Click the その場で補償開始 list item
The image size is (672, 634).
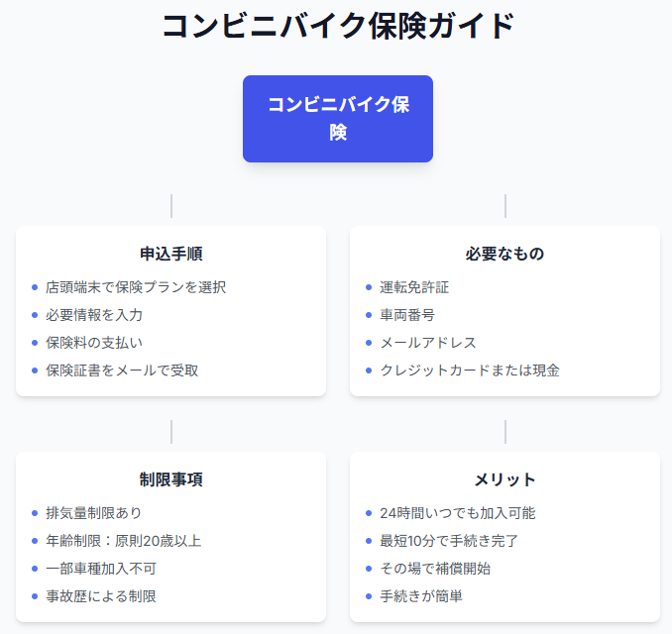coord(435,569)
